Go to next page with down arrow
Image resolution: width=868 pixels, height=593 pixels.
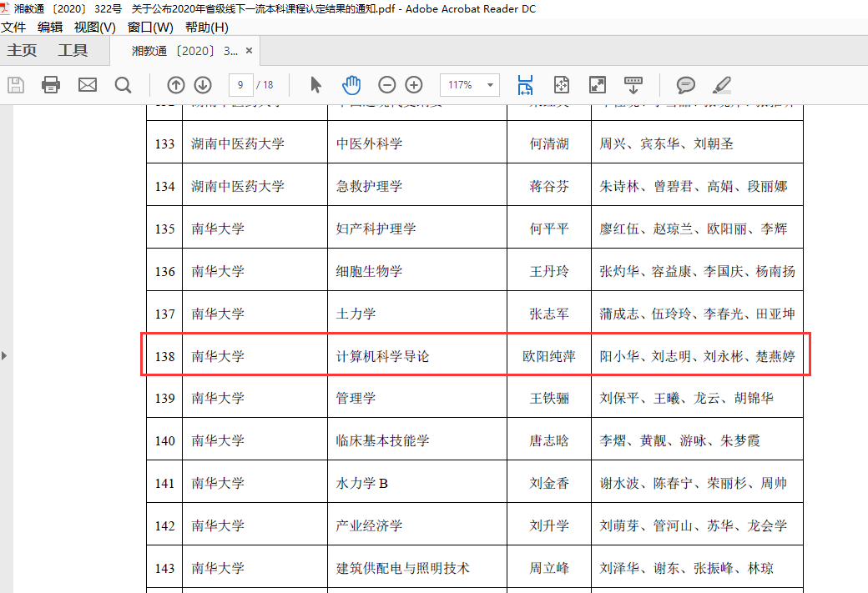click(203, 84)
